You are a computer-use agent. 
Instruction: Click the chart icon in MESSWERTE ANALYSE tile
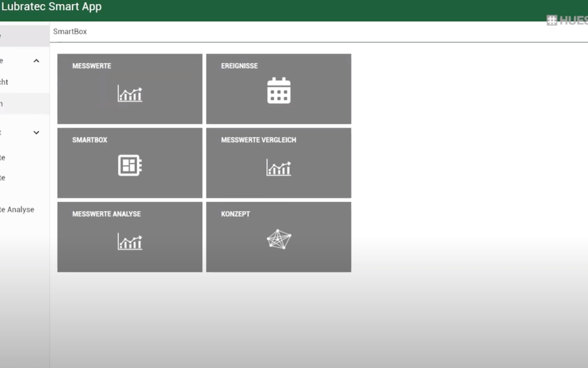130,242
